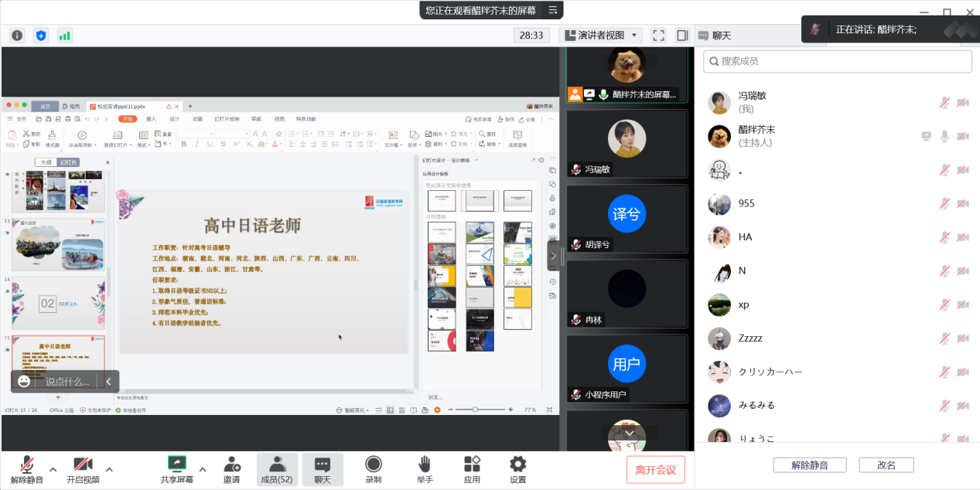Start recording with 录制 icon
The height and width of the screenshot is (490, 980).
[373, 469]
